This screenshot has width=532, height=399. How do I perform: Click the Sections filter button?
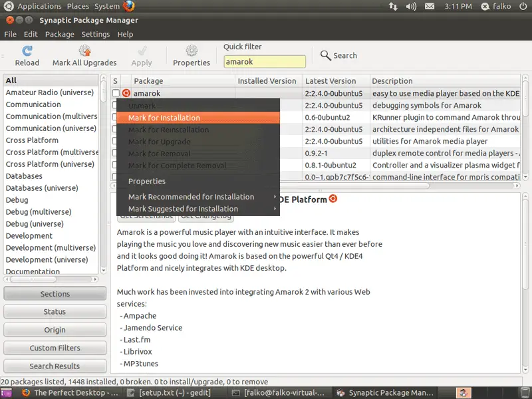tap(55, 294)
